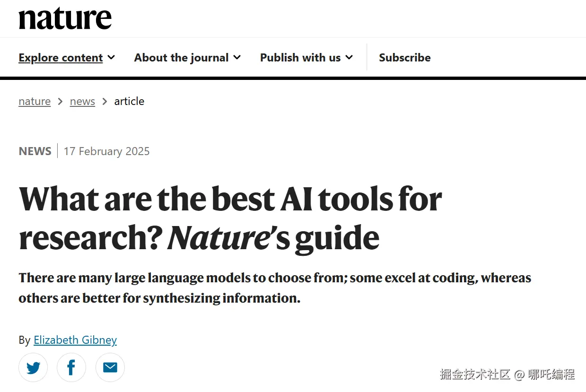Open the Explore content menu
Viewport: 586px width, 392px height.
pos(67,58)
